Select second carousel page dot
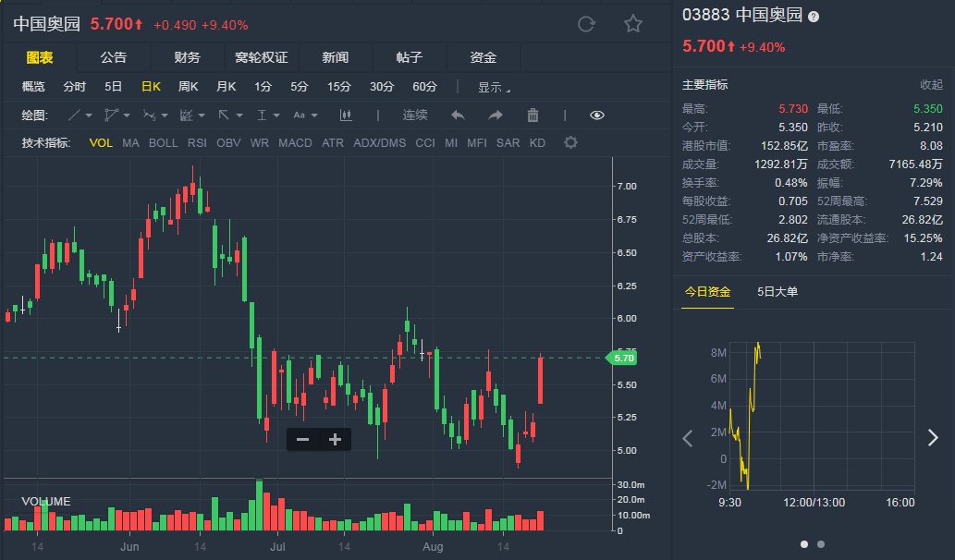The image size is (955, 560). (820, 544)
